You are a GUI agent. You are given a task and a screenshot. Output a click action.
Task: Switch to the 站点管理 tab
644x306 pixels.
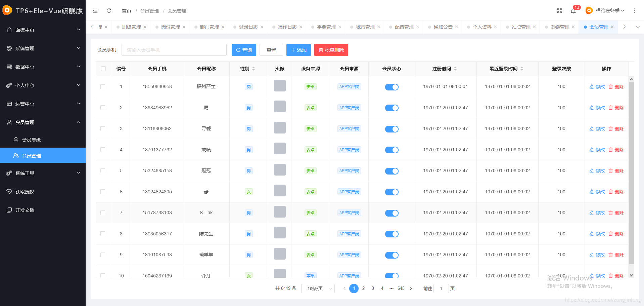coord(521,27)
